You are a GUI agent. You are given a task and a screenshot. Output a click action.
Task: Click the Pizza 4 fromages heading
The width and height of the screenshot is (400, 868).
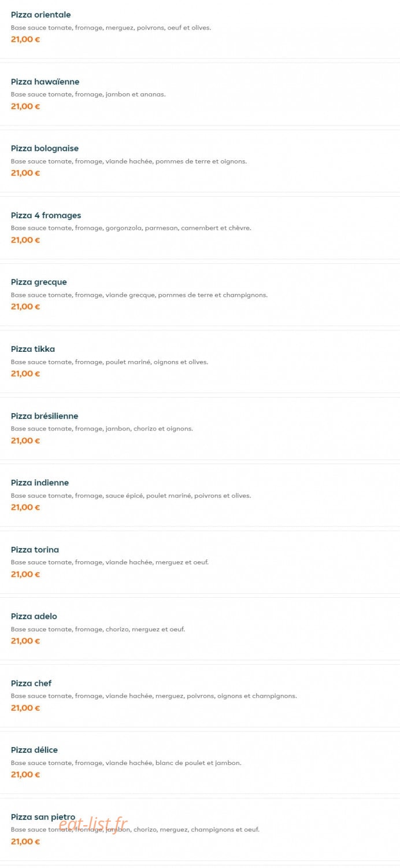(x=46, y=215)
